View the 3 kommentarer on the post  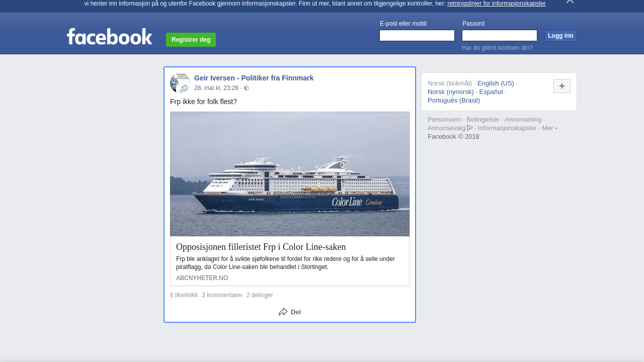pos(222,295)
